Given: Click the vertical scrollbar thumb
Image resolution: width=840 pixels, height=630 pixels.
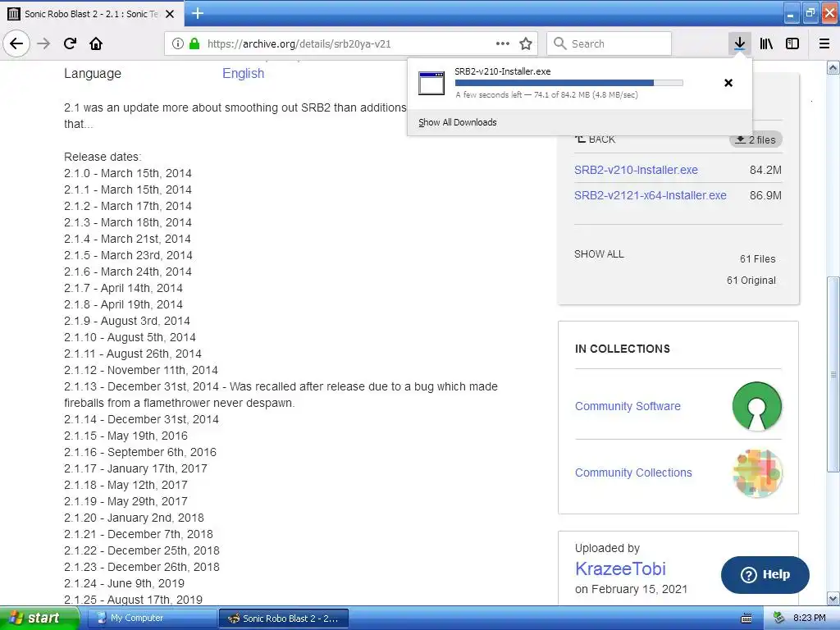Looking at the screenshot, I should coord(833,374).
